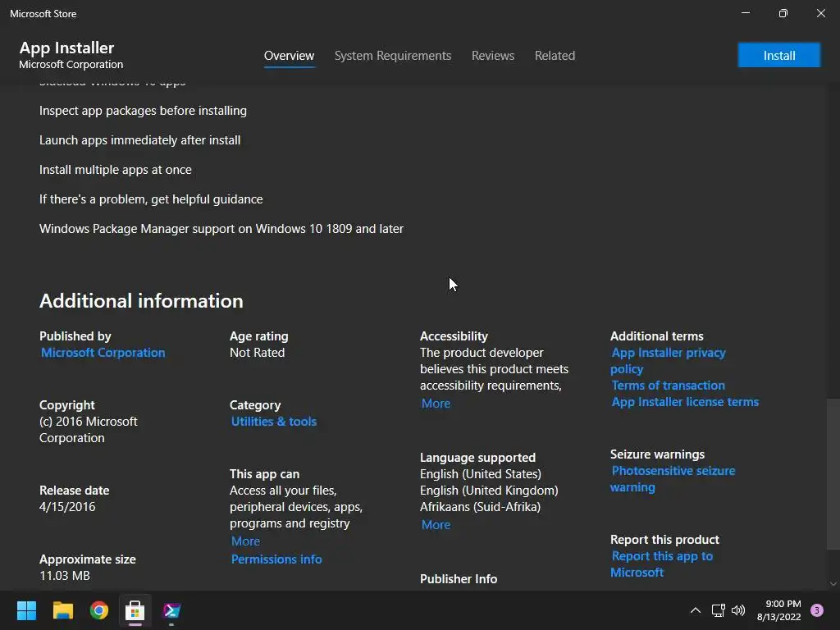The image size is (840, 630).
Task: Click the Permissions info link
Action: click(x=276, y=559)
